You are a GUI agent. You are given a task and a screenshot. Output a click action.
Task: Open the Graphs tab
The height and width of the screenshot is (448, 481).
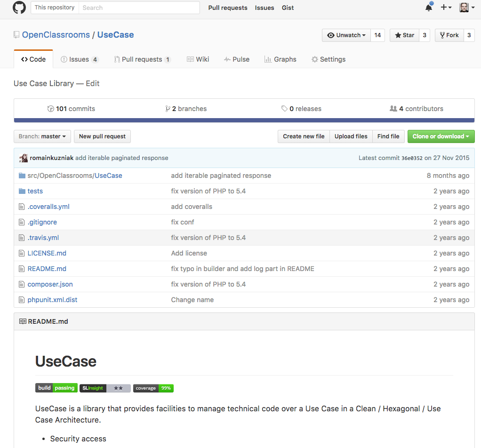[281, 59]
